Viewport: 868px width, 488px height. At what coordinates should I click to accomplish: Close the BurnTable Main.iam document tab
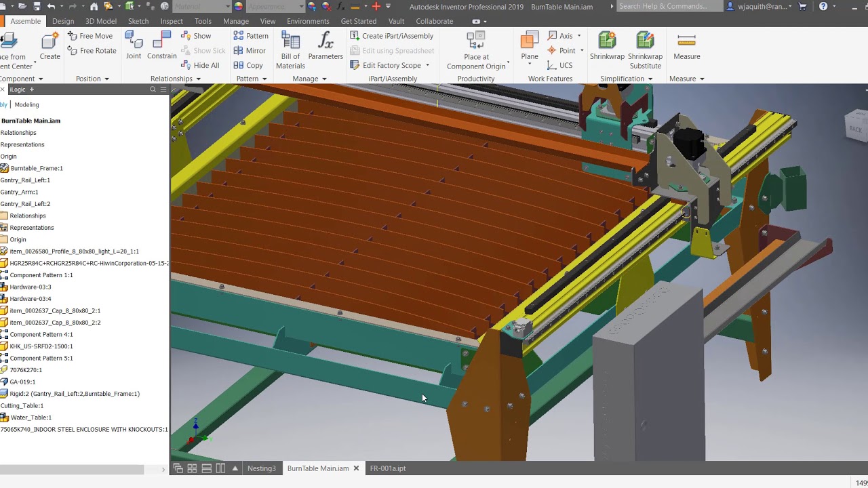point(356,468)
